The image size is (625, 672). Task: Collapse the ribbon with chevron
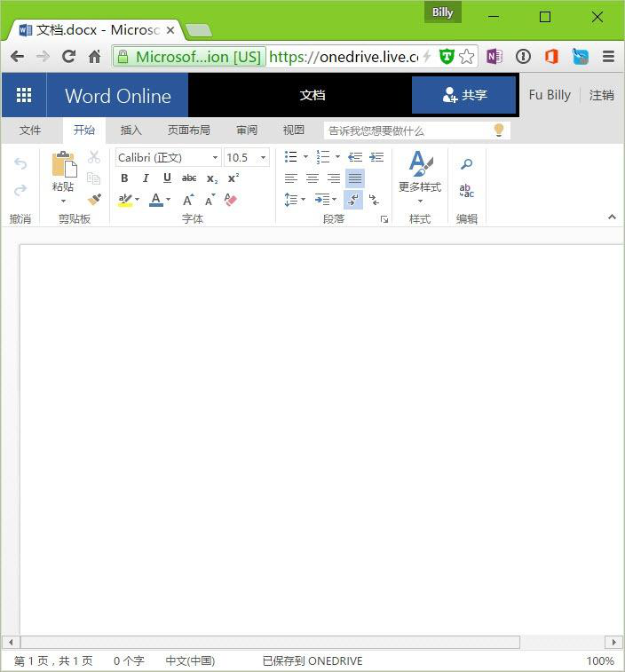click(x=612, y=217)
